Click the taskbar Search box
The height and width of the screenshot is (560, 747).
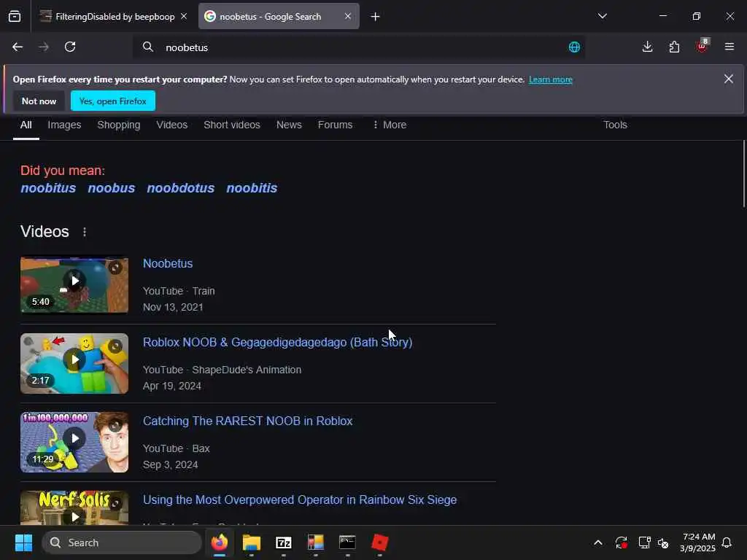[x=122, y=542]
